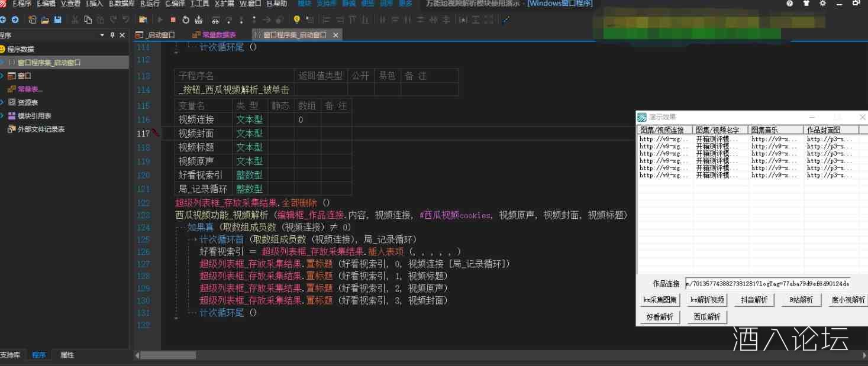This screenshot has width=868, height=366.
Task: Click the Save floppy disk toolbar icon
Action: pos(57,20)
